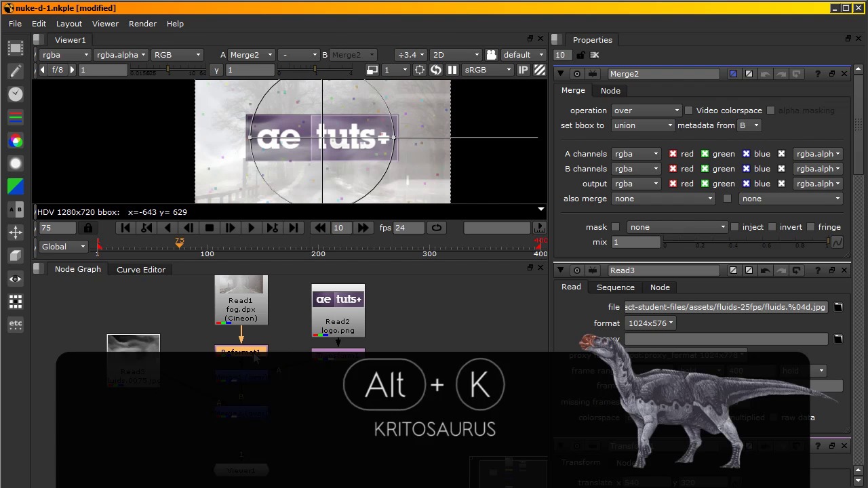Open the Other 'etc' nodes menu
868x488 pixels.
16,323
